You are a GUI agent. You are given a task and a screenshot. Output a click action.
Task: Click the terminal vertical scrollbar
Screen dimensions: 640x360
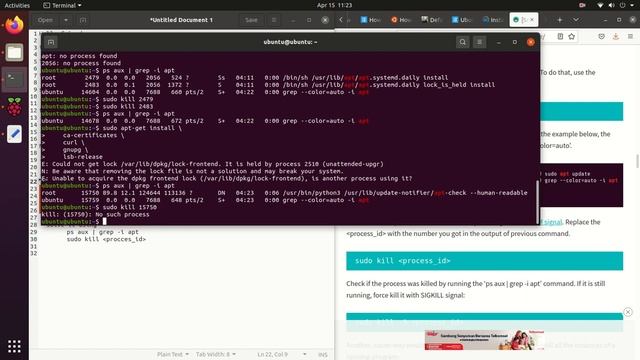[537, 202]
